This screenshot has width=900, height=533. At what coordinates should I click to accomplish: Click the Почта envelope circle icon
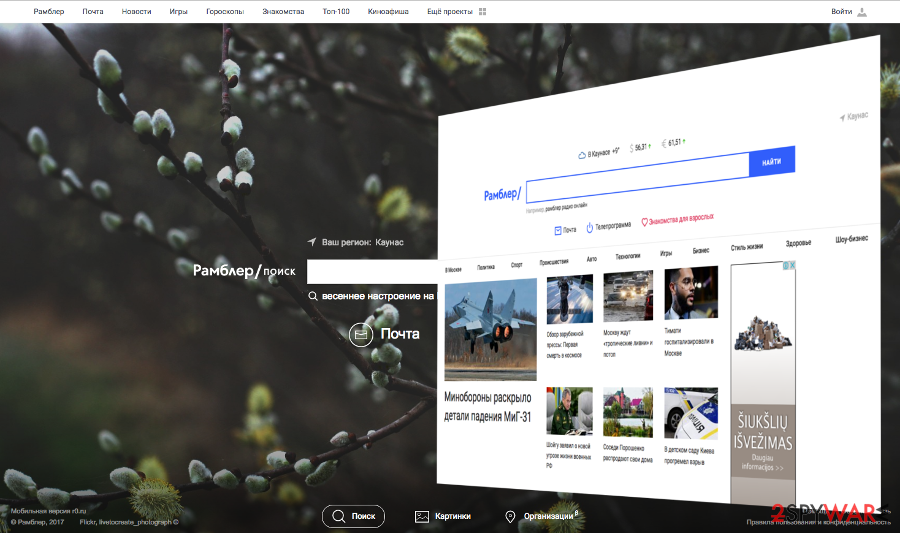click(x=361, y=334)
